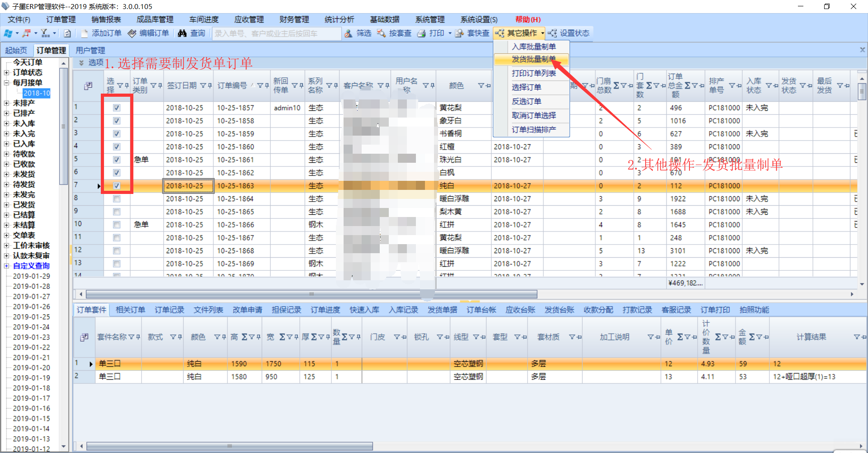Open the dropdown arrow next to 打印

coord(450,33)
